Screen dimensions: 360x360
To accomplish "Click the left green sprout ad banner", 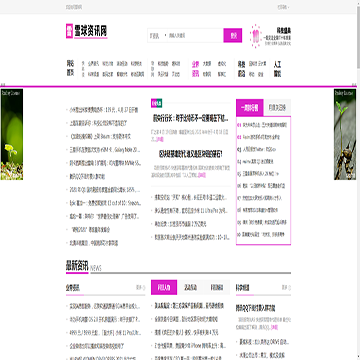I will 12,134.
